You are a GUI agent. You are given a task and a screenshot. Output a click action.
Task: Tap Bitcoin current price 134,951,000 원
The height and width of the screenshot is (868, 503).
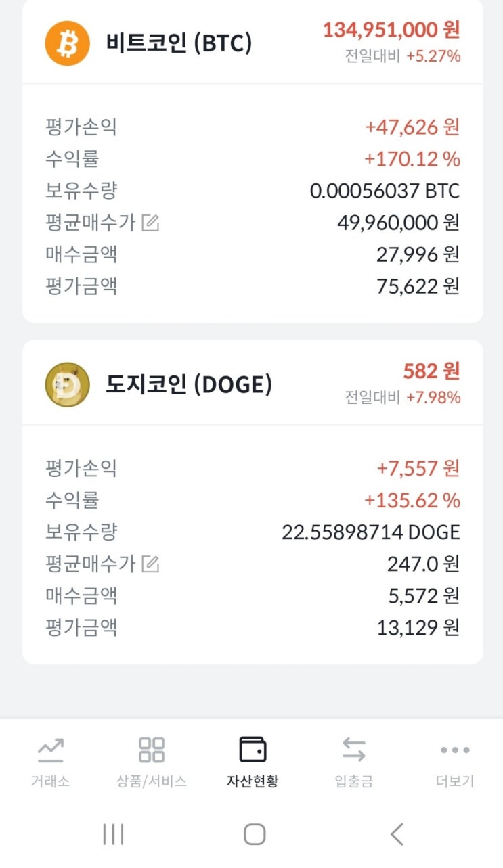pos(391,30)
